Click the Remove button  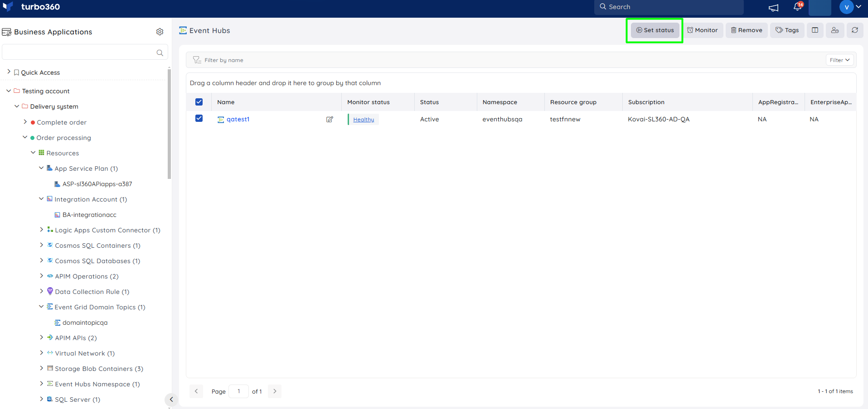tap(747, 30)
